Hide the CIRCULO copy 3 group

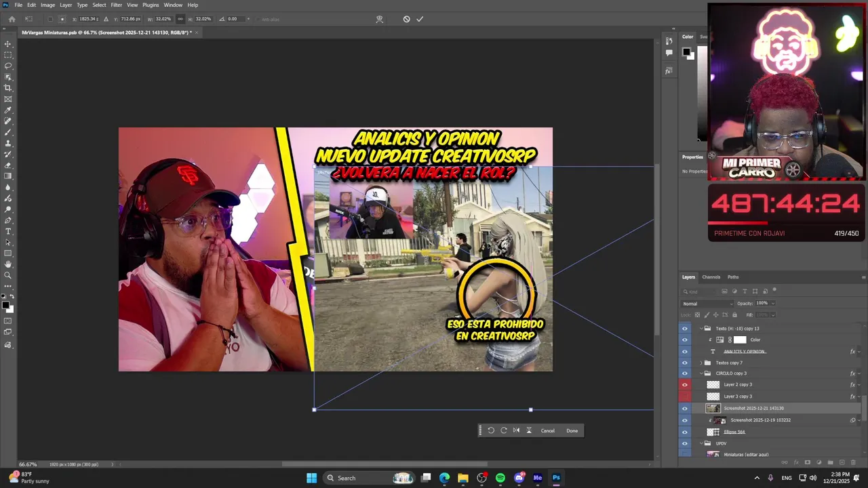[684, 373]
